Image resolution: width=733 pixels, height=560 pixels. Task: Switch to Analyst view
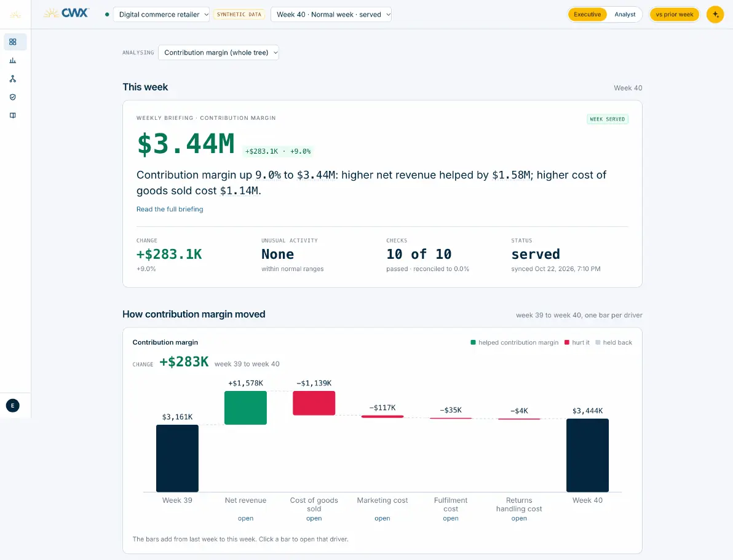coord(625,15)
